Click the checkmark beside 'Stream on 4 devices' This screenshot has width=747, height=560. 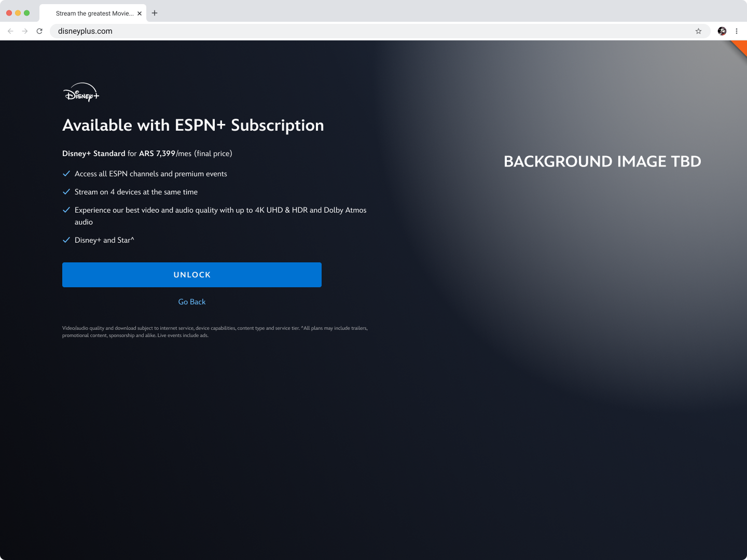click(x=66, y=192)
